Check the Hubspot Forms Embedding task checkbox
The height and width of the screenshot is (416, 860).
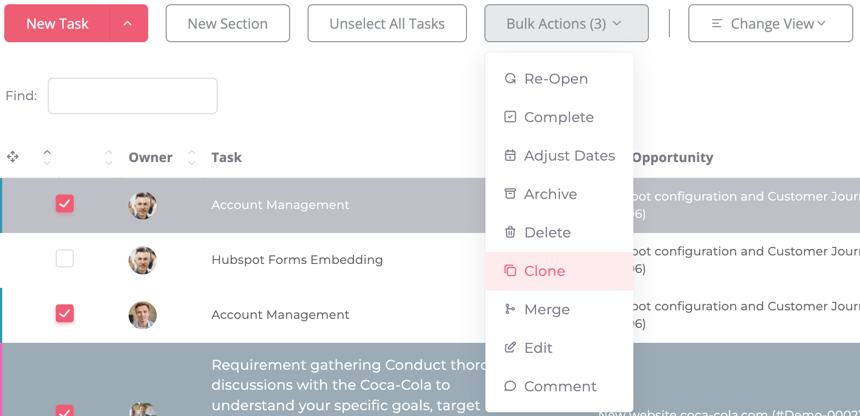(65, 259)
